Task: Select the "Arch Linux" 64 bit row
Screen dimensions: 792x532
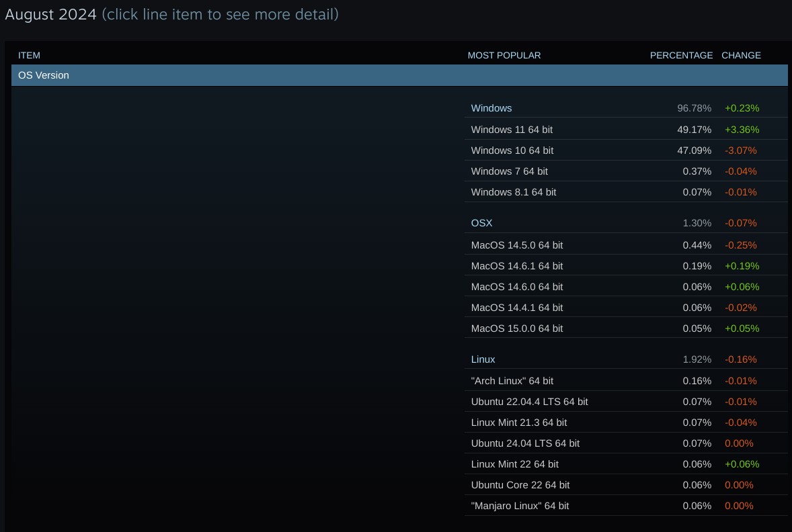Action: [x=626, y=381]
